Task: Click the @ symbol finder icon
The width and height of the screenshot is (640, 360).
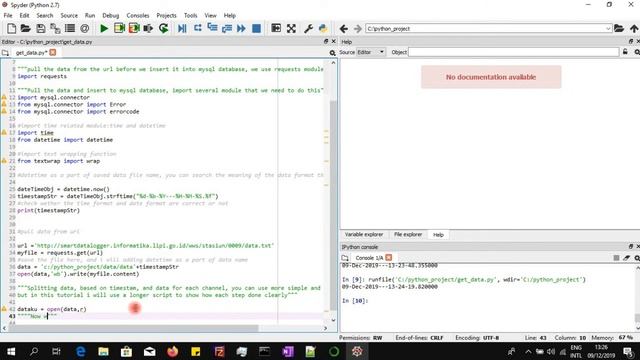Action: pyautogui.click(x=84, y=28)
